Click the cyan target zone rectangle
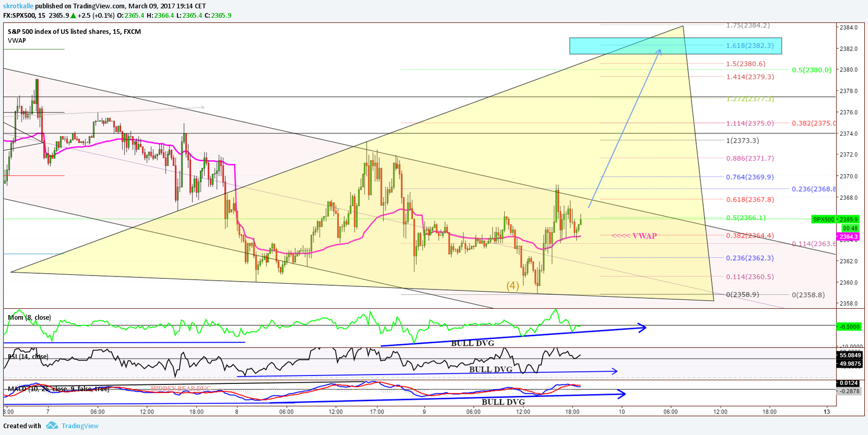The height and width of the screenshot is (435, 868). (x=675, y=46)
